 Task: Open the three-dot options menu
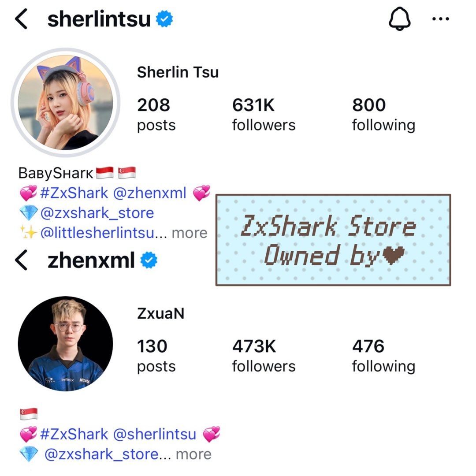[x=440, y=19]
